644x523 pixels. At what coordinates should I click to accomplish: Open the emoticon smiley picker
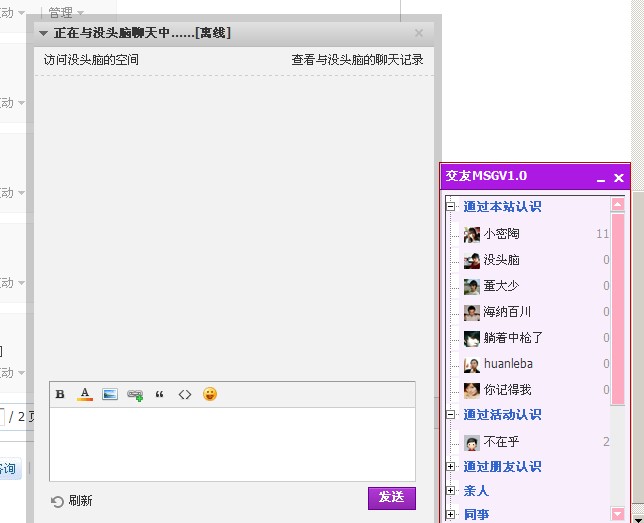coord(210,394)
